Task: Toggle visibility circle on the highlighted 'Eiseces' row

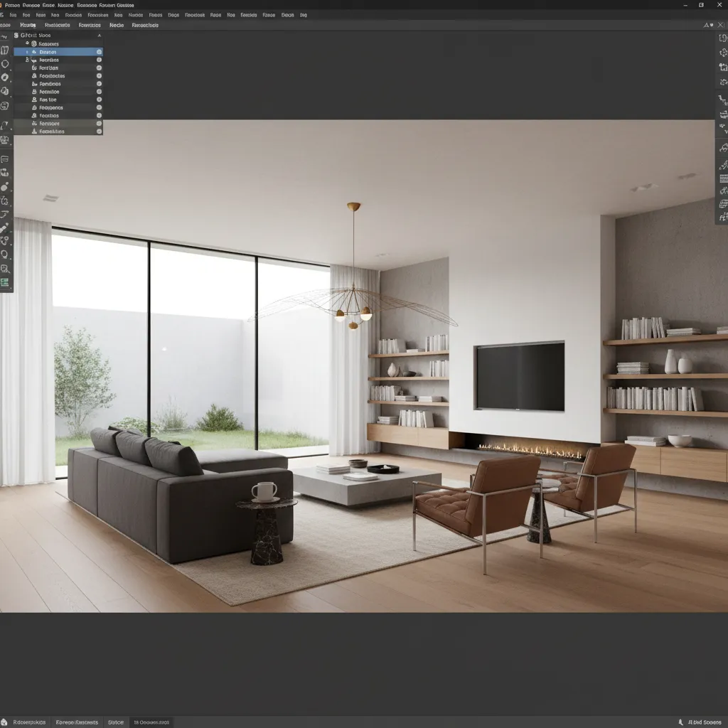Action: point(99,52)
